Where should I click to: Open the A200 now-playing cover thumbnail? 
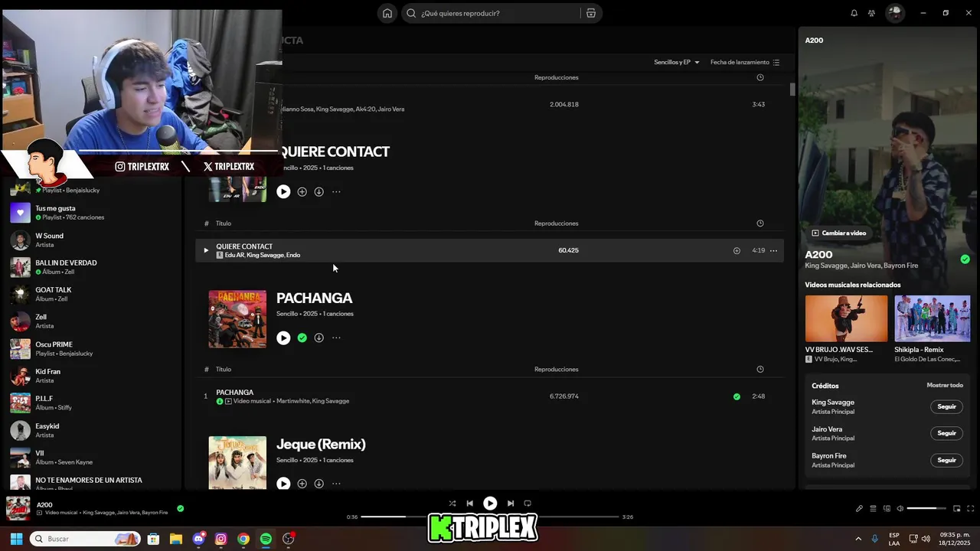18,508
